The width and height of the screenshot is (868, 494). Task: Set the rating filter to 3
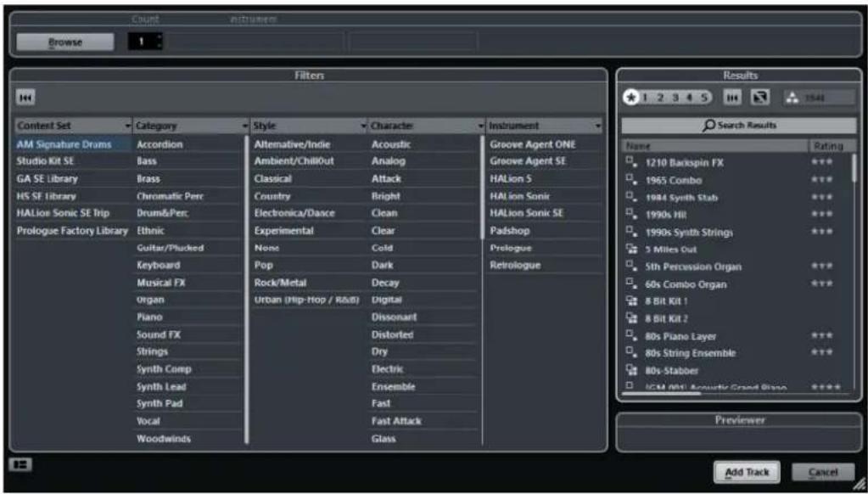[x=675, y=98]
